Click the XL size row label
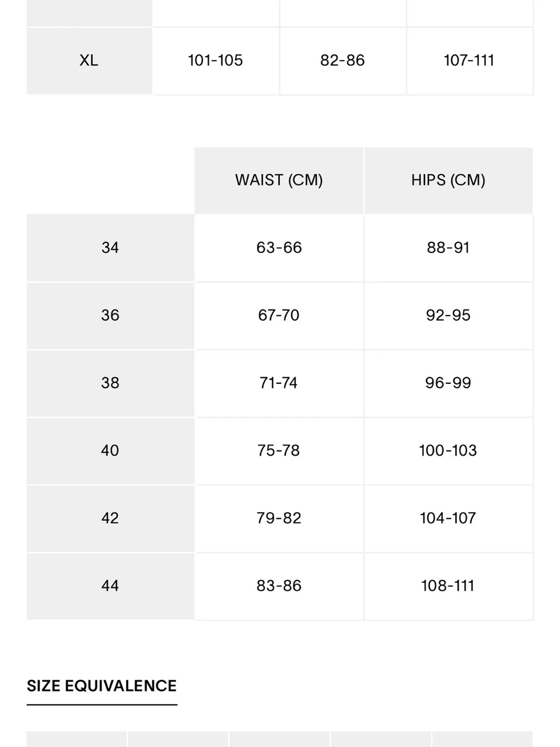The height and width of the screenshot is (747, 560). tap(89, 61)
